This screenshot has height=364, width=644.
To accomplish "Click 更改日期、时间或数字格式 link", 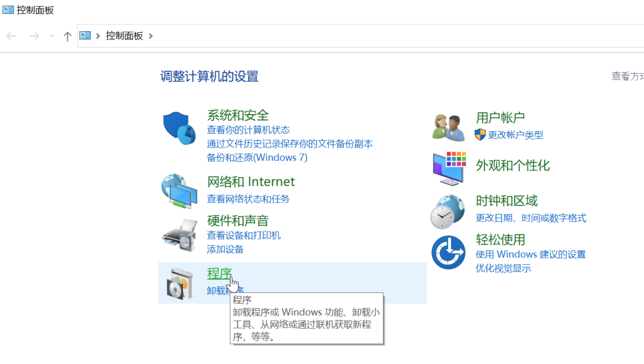I will [531, 218].
